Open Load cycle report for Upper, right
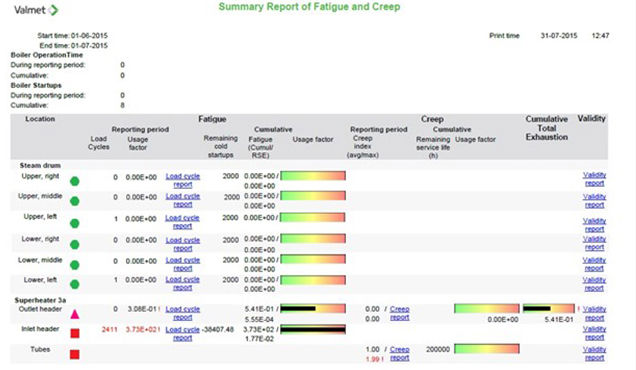This screenshot has height=370, width=636. point(183,181)
